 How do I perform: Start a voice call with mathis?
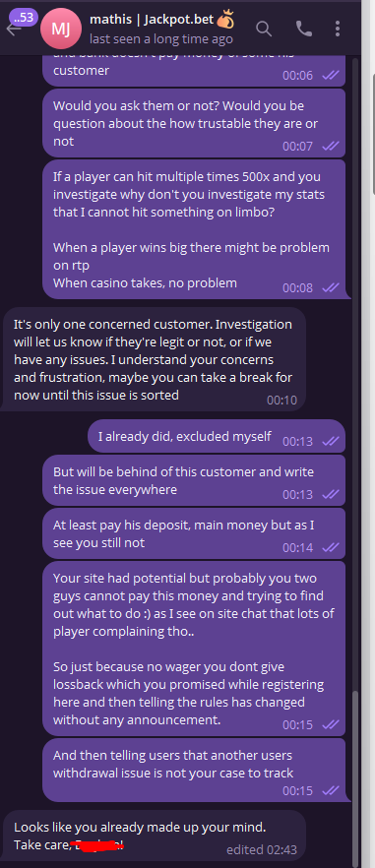coord(303,29)
